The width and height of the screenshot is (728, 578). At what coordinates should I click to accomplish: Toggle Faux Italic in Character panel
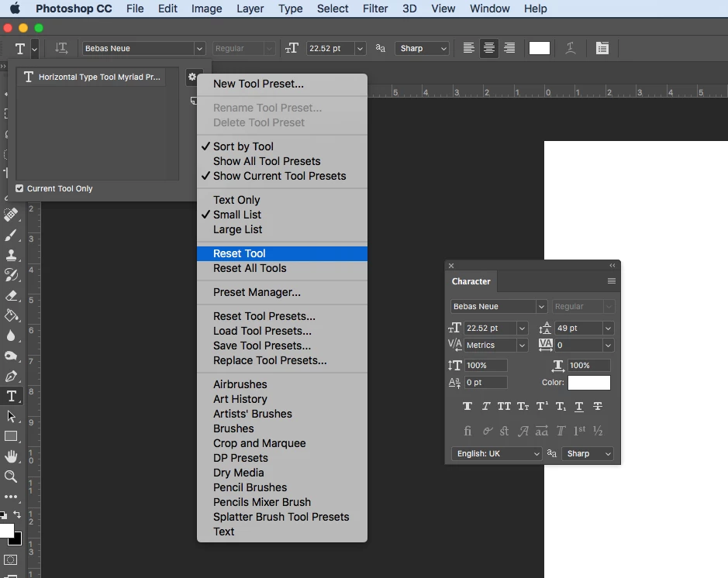(x=485, y=406)
